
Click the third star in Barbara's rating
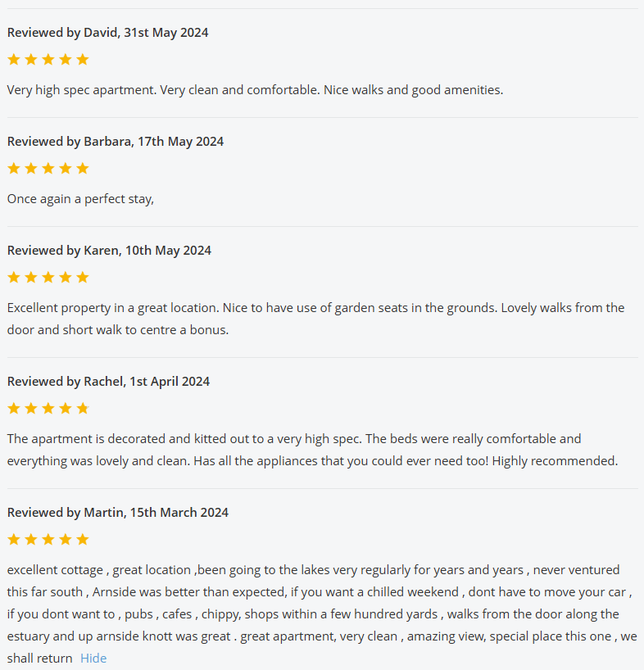coord(48,169)
